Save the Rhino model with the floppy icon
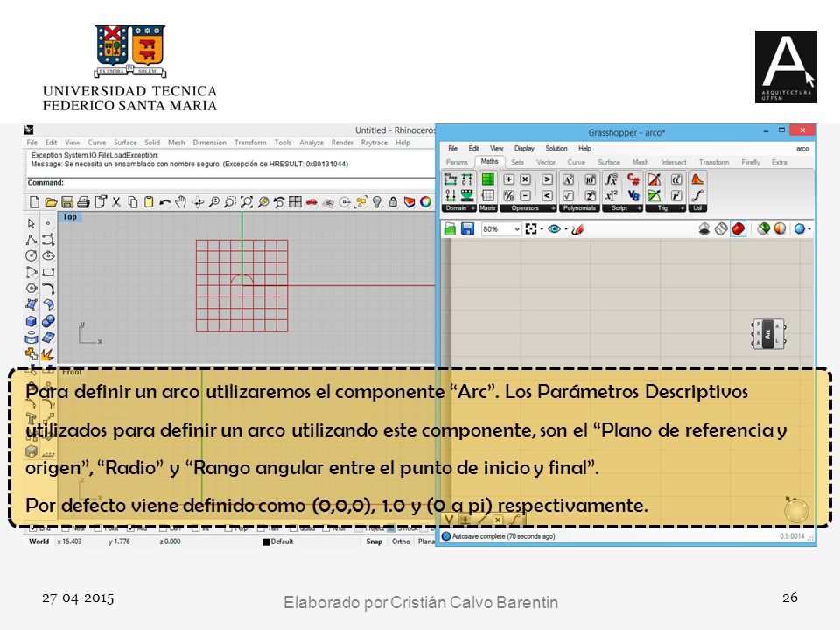This screenshot has width=840, height=630. point(67,202)
